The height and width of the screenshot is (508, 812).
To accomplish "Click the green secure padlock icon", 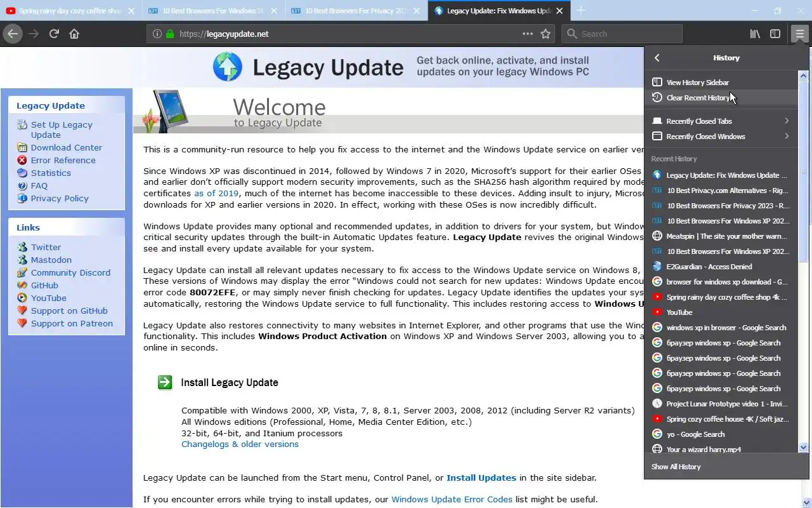I will (x=169, y=34).
